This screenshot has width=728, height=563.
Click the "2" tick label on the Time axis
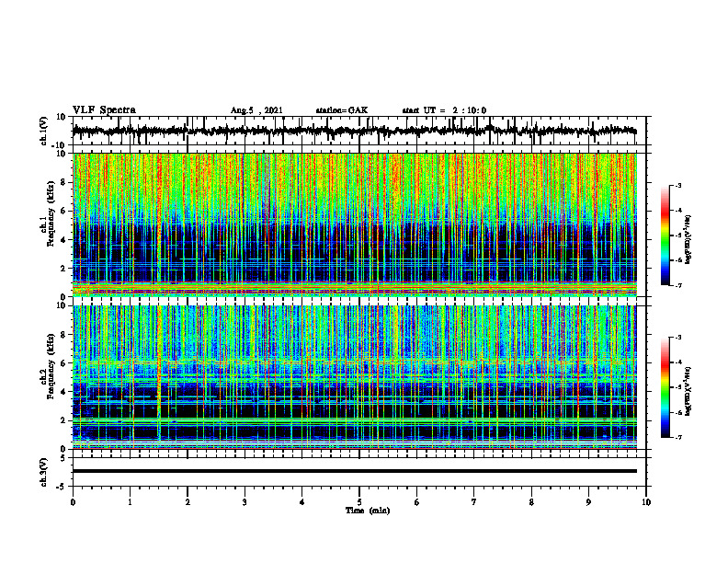(188, 502)
